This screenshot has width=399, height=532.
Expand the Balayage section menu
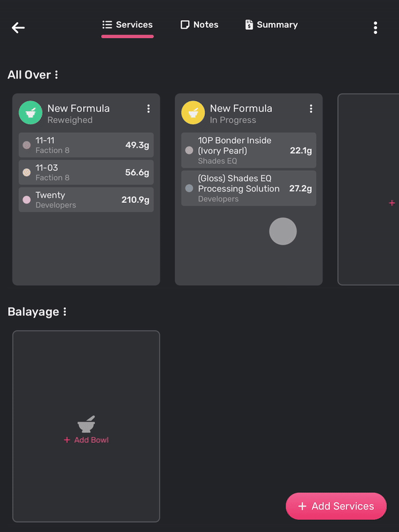click(x=65, y=311)
